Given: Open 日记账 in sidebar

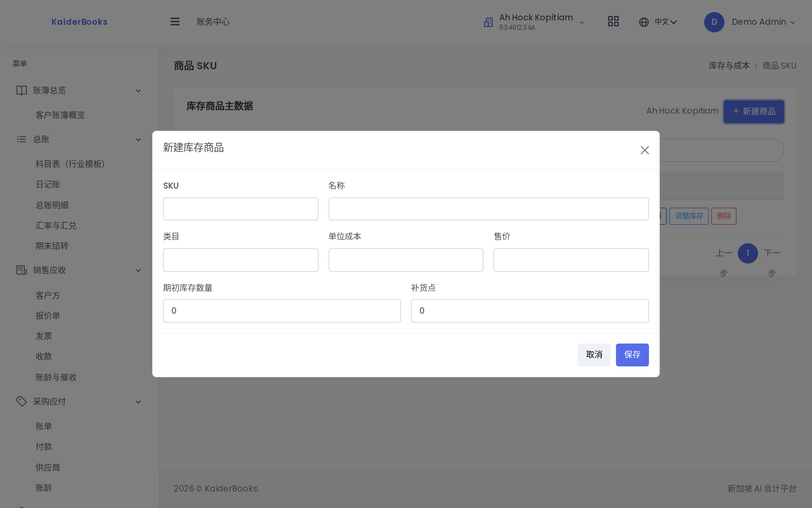Looking at the screenshot, I should (48, 184).
